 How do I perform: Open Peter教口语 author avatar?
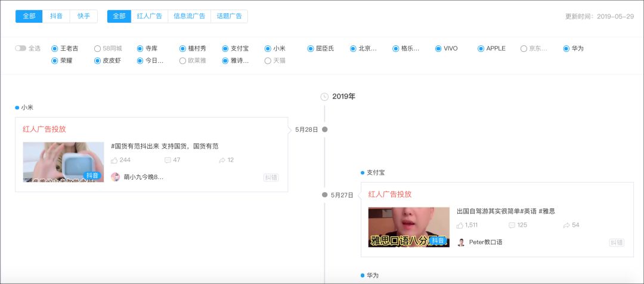(461, 242)
